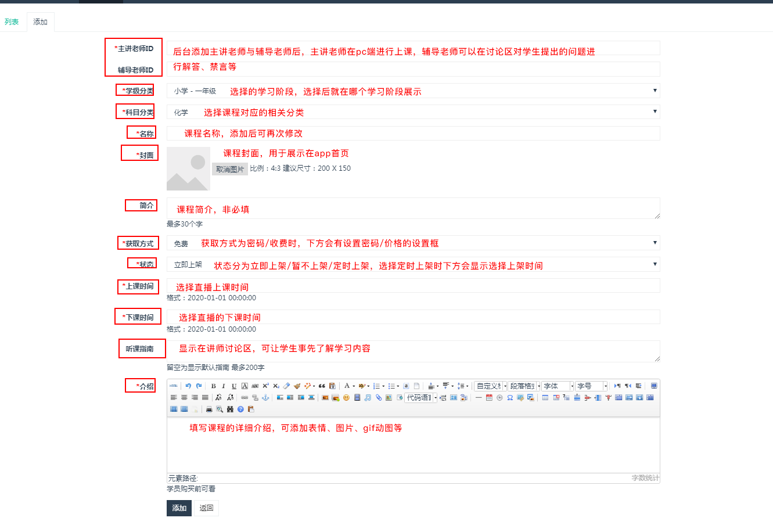Open the 状态 status dropdown

point(413,264)
